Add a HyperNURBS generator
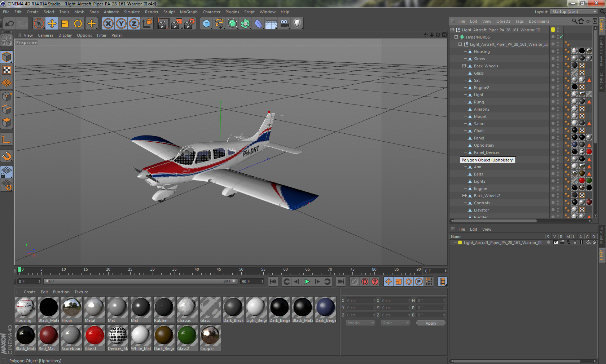606x364 pixels. [x=232, y=24]
